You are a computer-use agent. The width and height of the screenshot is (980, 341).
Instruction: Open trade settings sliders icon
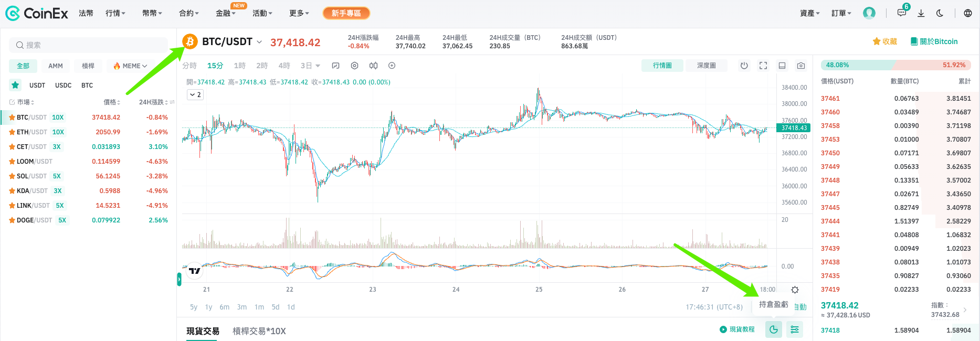795,329
